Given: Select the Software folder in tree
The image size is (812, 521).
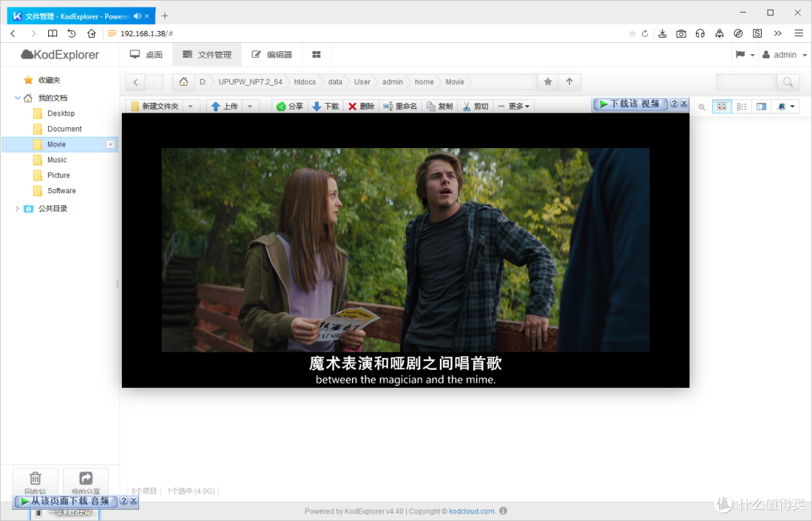Looking at the screenshot, I should tap(61, 191).
